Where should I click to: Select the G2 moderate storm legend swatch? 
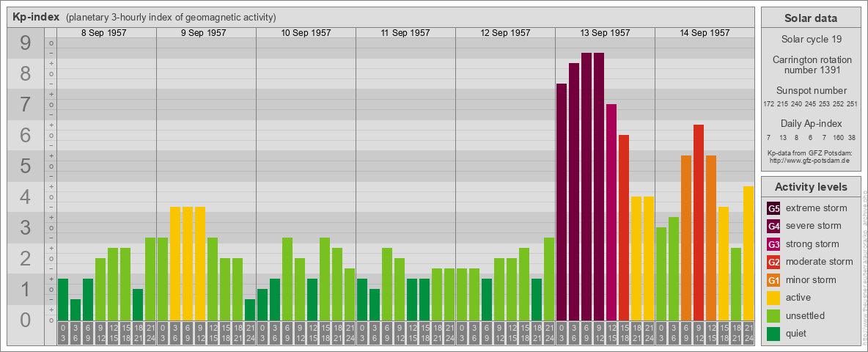click(773, 262)
